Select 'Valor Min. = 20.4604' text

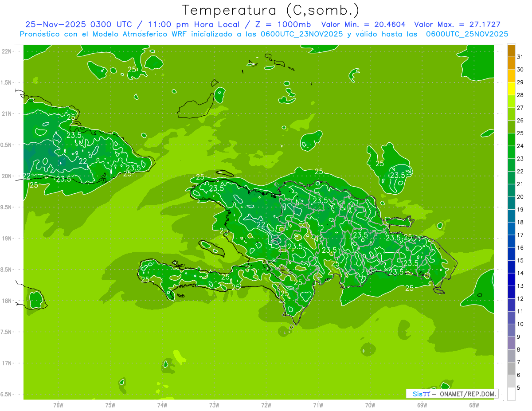point(363,24)
